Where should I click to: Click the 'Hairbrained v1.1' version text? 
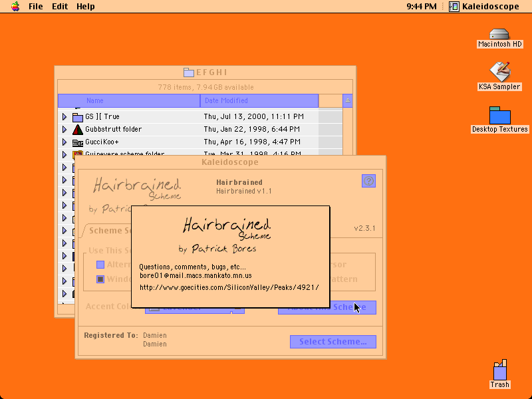pyautogui.click(x=243, y=191)
